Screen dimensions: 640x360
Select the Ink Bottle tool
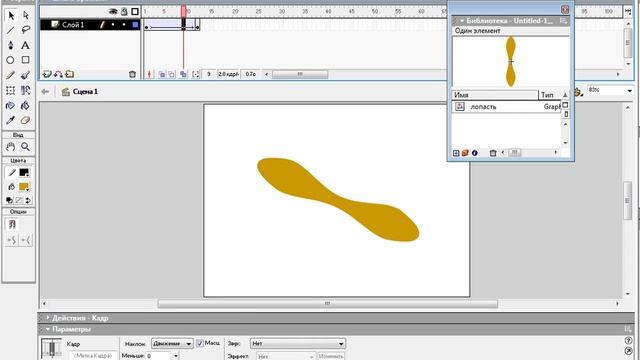click(11, 105)
